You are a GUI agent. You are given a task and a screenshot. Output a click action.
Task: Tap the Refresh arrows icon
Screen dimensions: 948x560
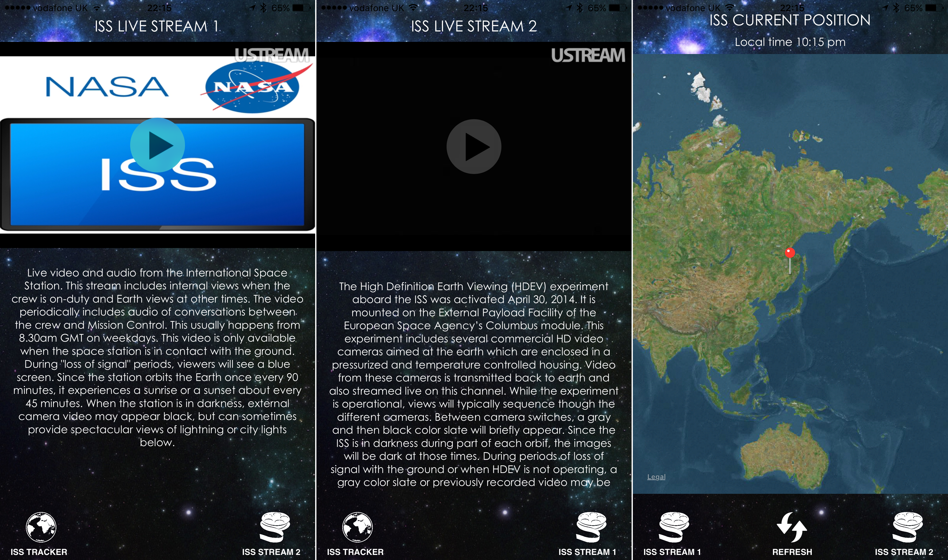(x=792, y=527)
